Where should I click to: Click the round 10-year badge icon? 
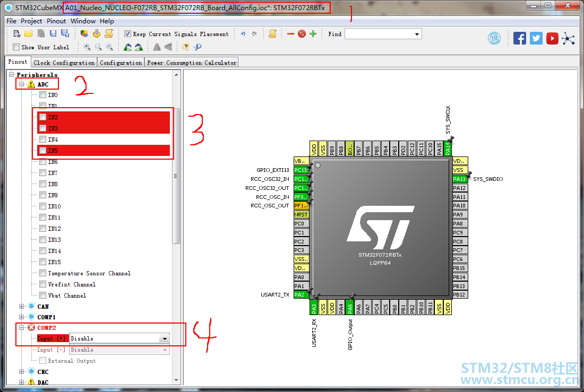tap(494, 38)
